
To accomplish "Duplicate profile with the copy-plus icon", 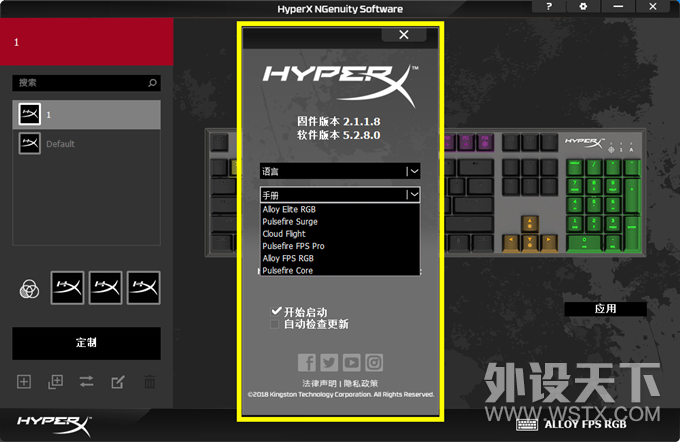I will (56, 382).
